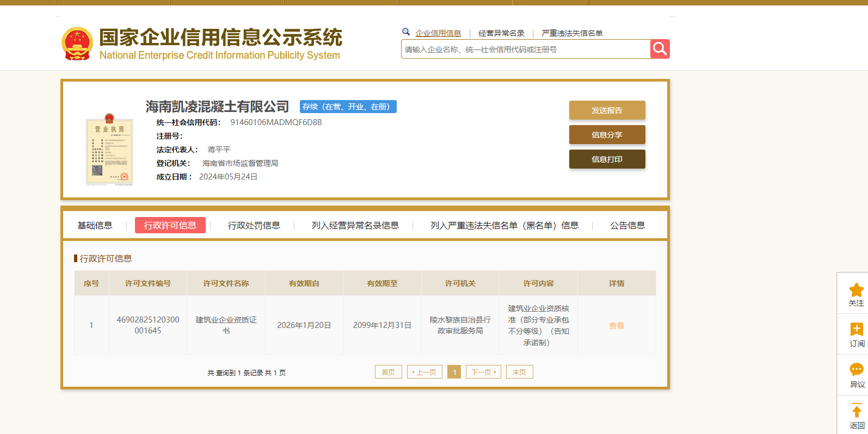Image resolution: width=868 pixels, height=434 pixels.
Task: Click the national emblem logo
Action: 77,44
